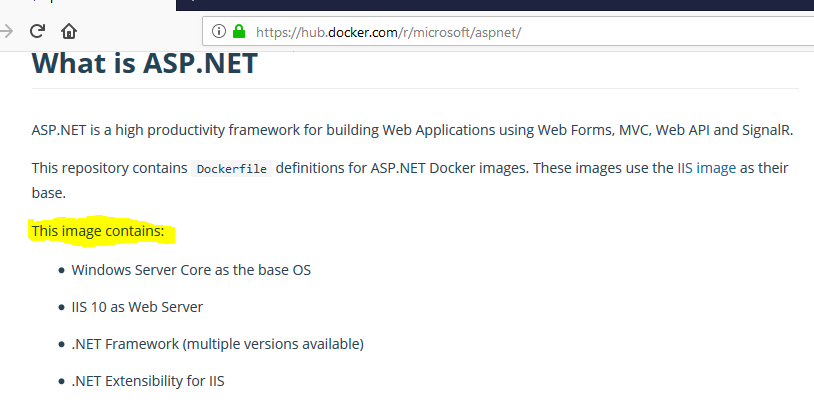Click the ASP.NET high productivity framework paragraph
814x412 pixels.
coord(412,130)
